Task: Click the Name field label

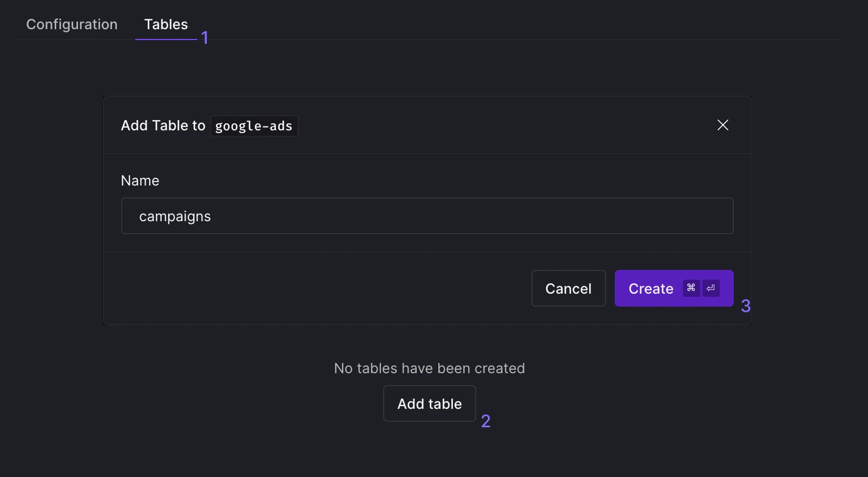Action: [140, 181]
